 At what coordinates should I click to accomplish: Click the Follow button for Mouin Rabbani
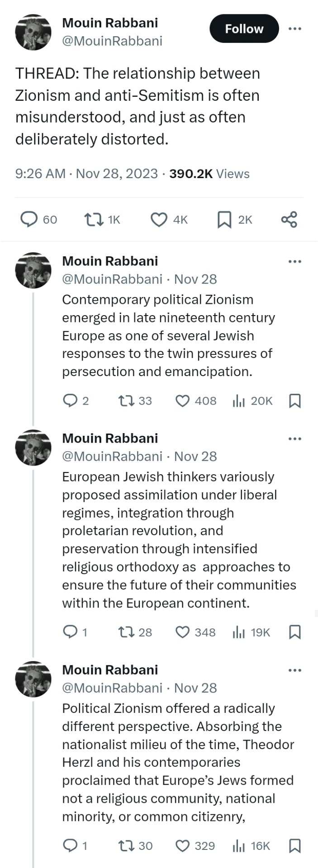[244, 28]
